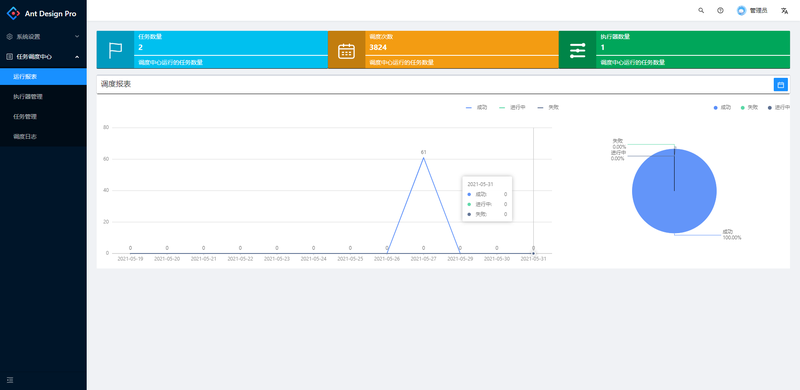
Task: Toggle the 进行中 series in line chart legend
Action: pyautogui.click(x=512, y=108)
